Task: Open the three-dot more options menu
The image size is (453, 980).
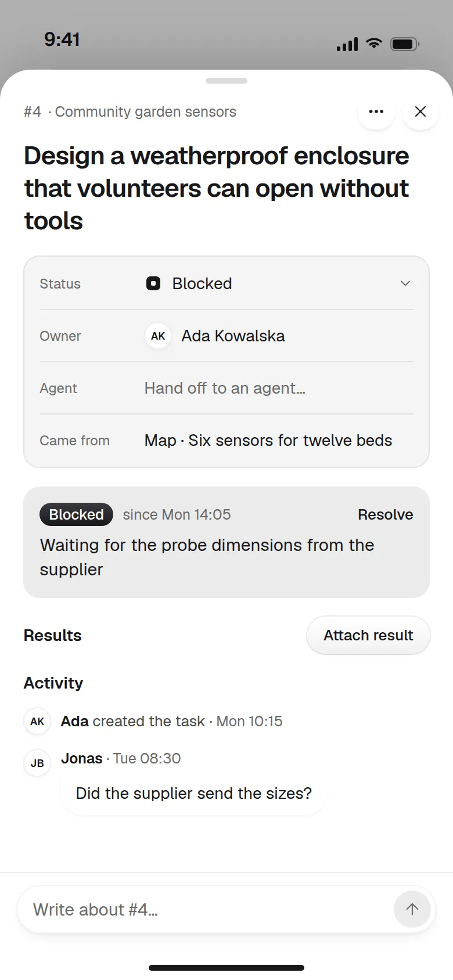Action: pyautogui.click(x=376, y=111)
